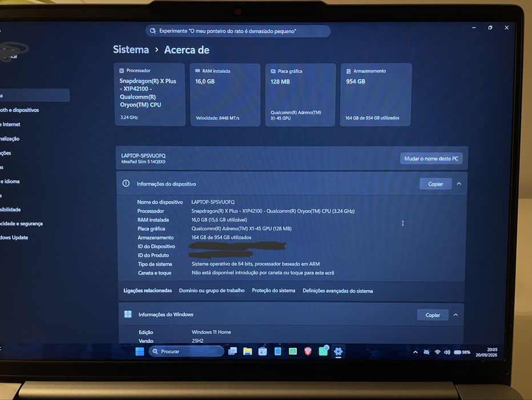Click the volume speaker tray icon
Viewport: 532px width, 400px height.
point(447,352)
